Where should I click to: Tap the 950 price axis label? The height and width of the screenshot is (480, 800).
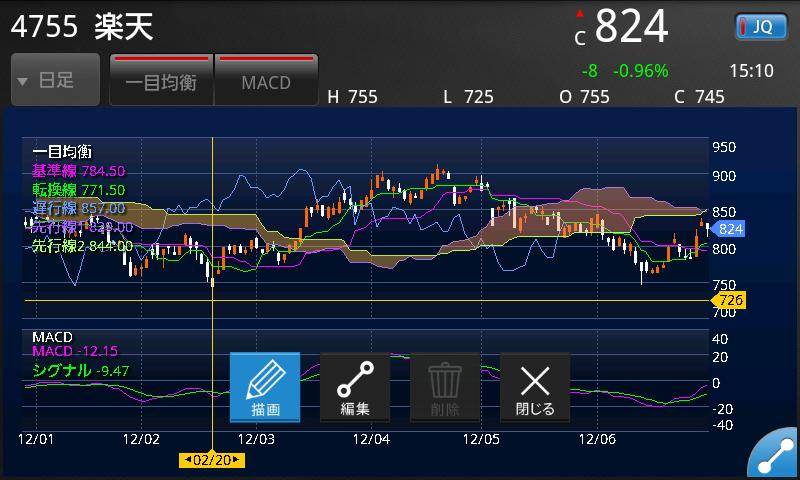coord(724,147)
